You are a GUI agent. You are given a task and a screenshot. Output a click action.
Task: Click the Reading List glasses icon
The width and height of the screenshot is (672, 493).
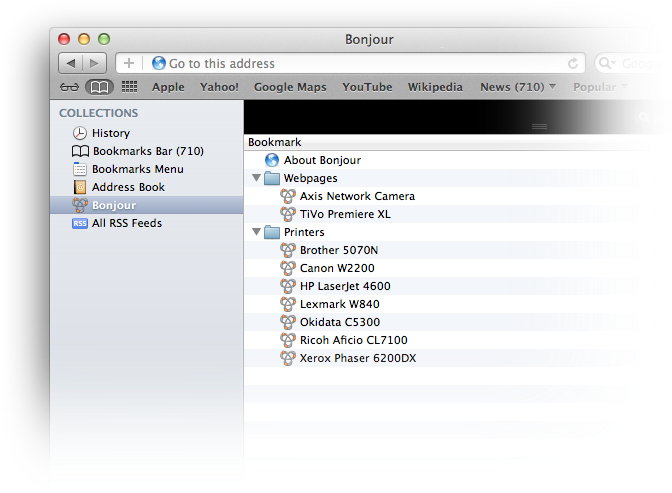coord(70,87)
